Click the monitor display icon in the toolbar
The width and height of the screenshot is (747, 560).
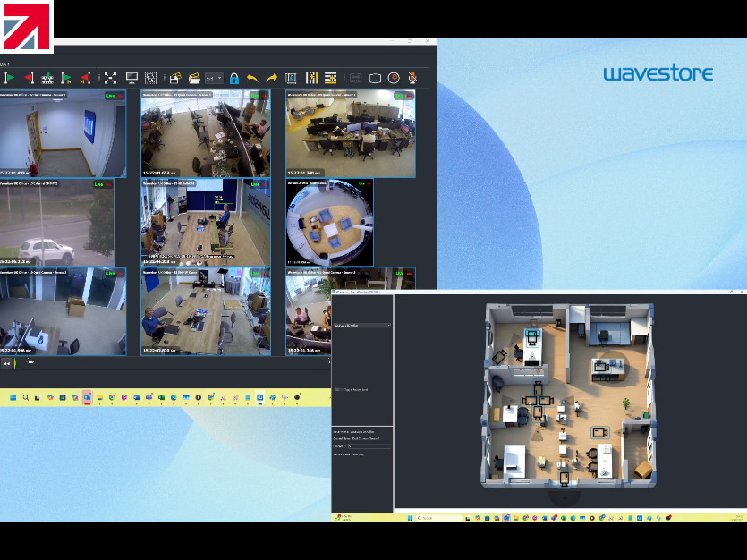tap(132, 79)
